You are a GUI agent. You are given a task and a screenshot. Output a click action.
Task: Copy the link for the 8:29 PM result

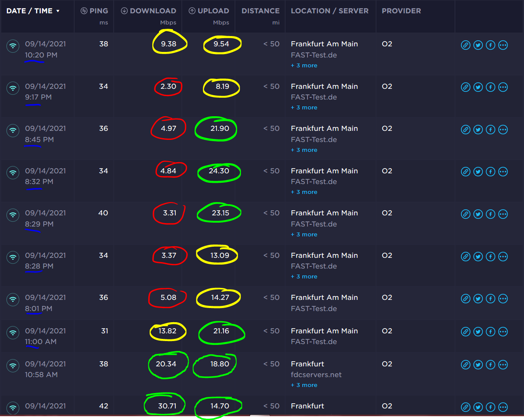[x=466, y=214]
